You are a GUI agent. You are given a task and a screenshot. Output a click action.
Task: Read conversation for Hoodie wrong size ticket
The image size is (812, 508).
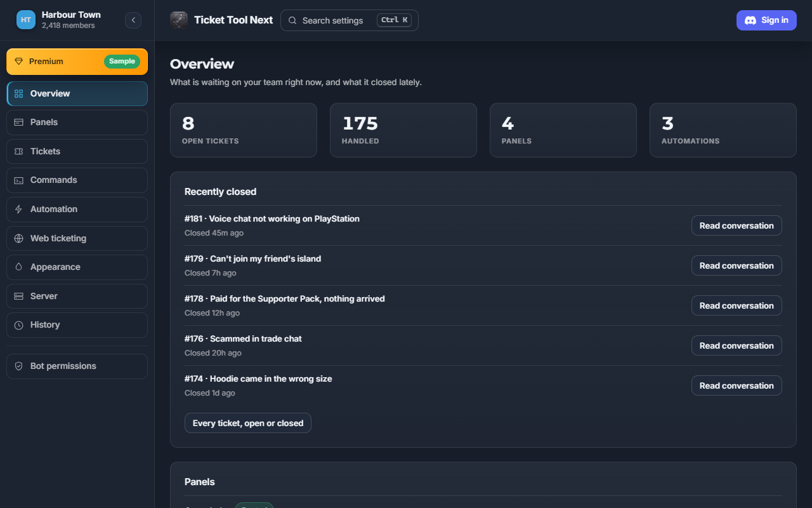click(737, 385)
